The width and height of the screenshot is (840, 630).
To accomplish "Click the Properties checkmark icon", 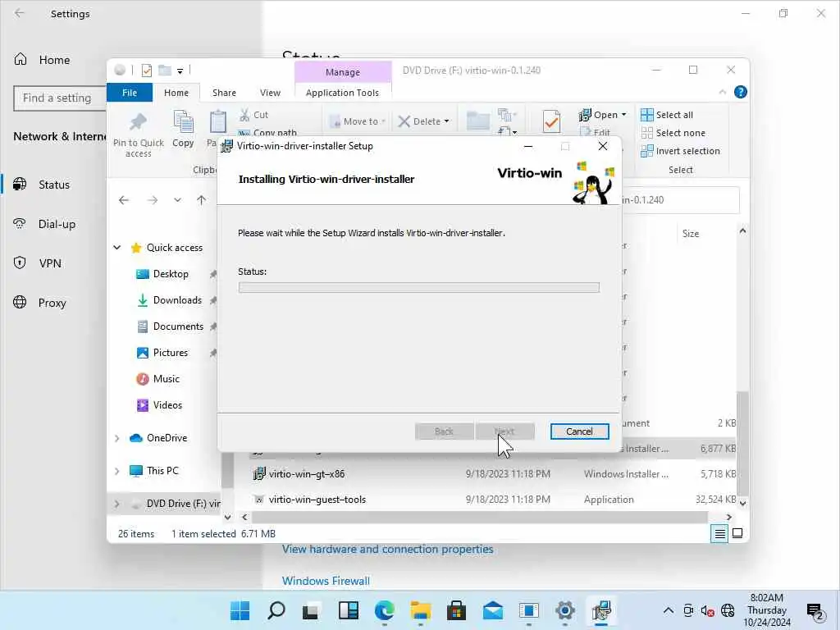I will 551,121.
